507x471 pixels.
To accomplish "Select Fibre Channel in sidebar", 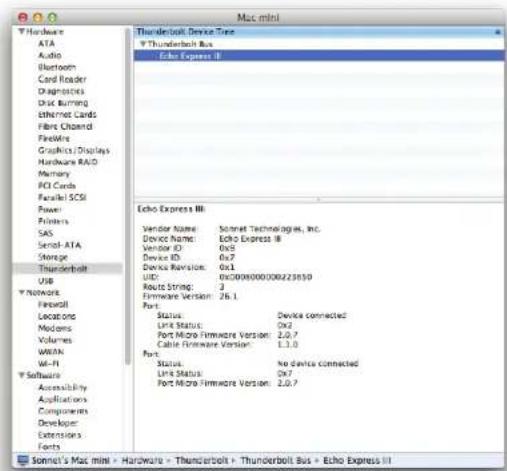I will (65, 127).
